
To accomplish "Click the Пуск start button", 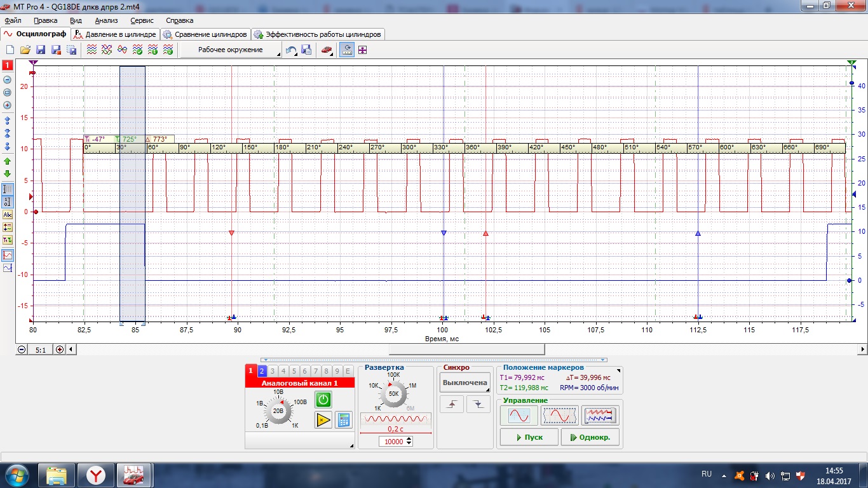I will click(529, 437).
